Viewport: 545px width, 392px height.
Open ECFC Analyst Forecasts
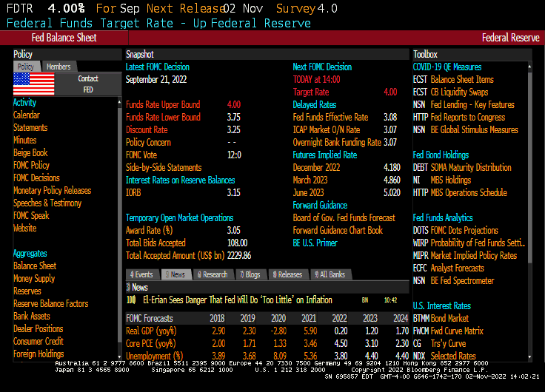449,268
